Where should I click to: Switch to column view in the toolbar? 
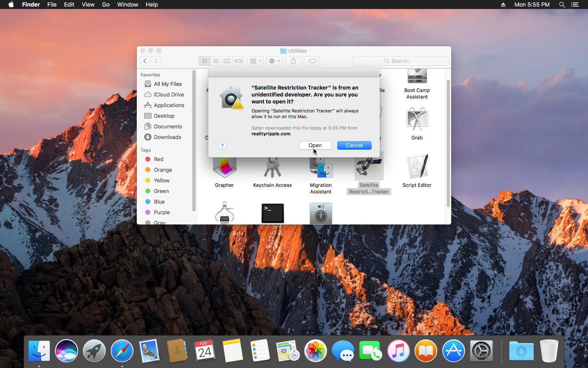227,61
